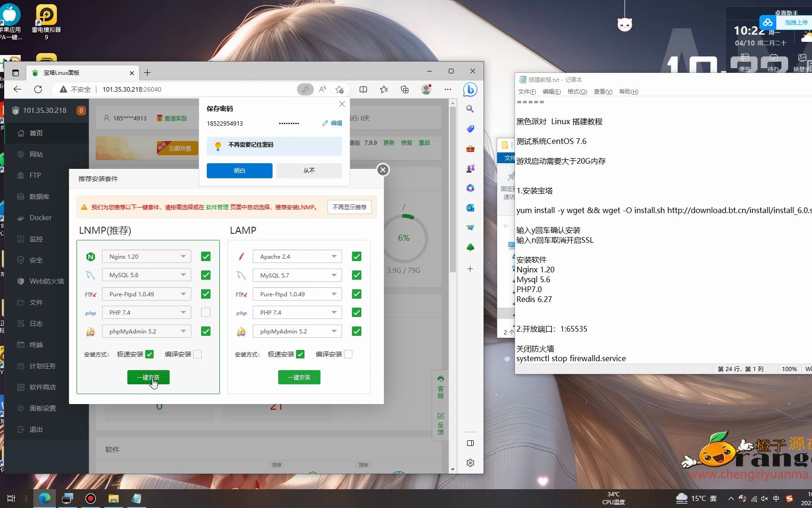Open the Edge settings and more menu
812x508 pixels.
pos(448,89)
